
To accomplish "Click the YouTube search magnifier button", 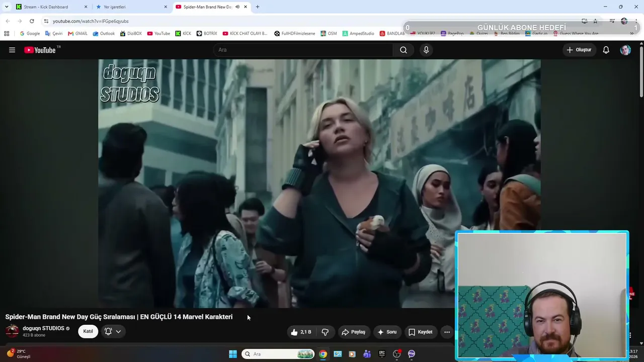I will coord(404,50).
